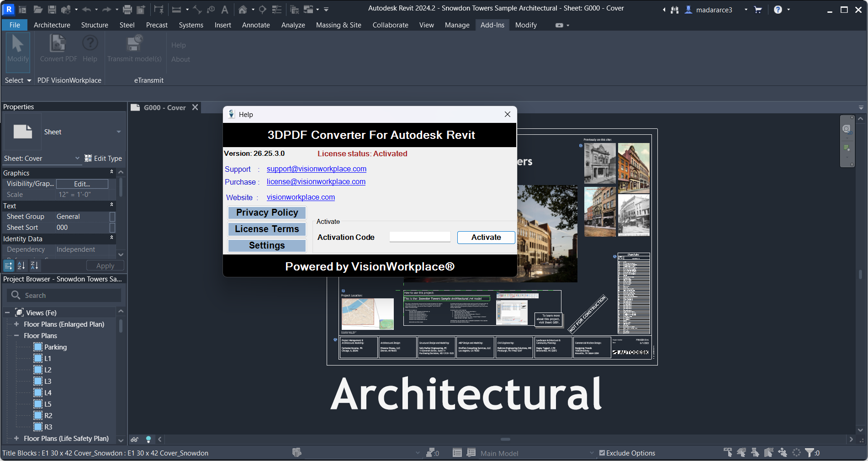Click the License Terms button
Screen dimensions: 868x461
point(267,229)
